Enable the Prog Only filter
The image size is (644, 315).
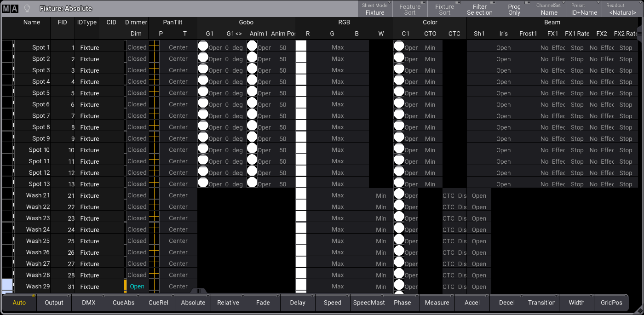(514, 9)
